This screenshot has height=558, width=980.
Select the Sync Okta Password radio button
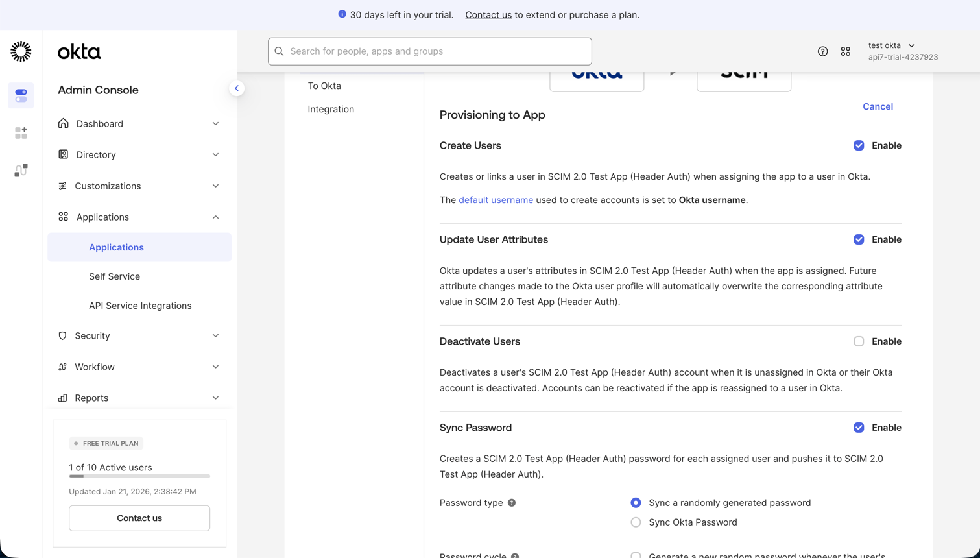point(636,522)
